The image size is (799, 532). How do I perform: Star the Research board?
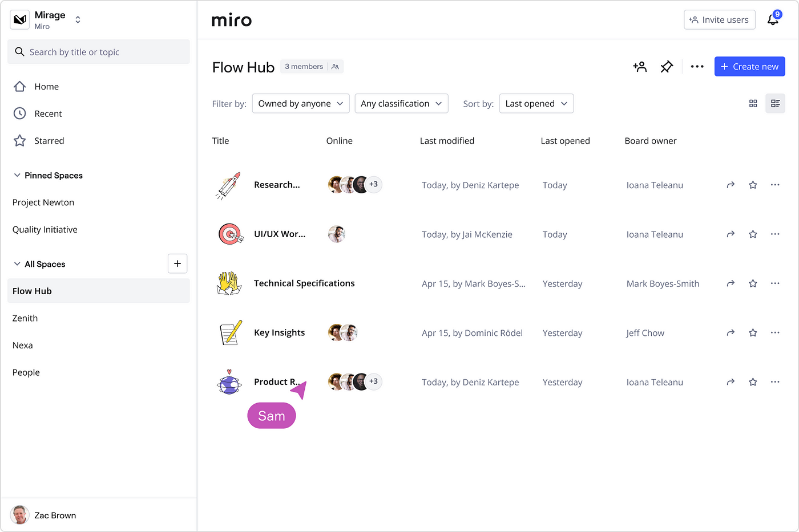753,185
